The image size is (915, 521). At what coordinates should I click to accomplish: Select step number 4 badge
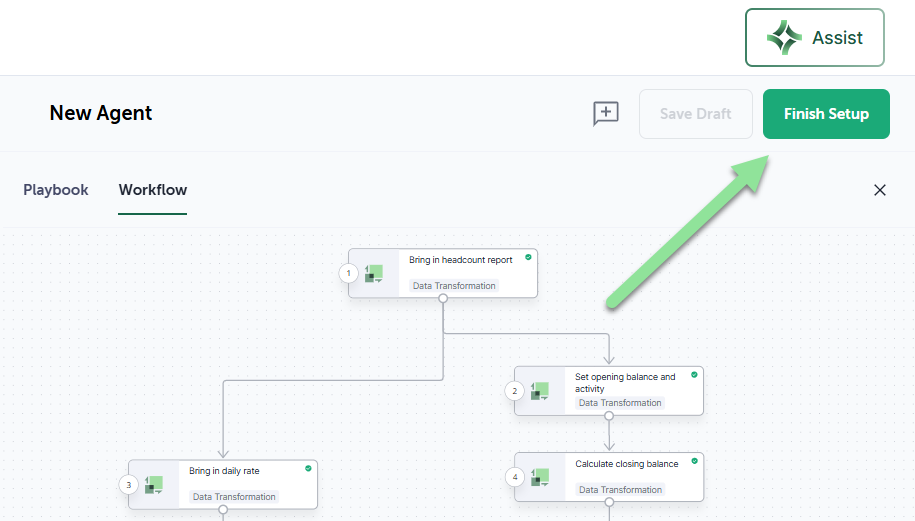pos(515,477)
